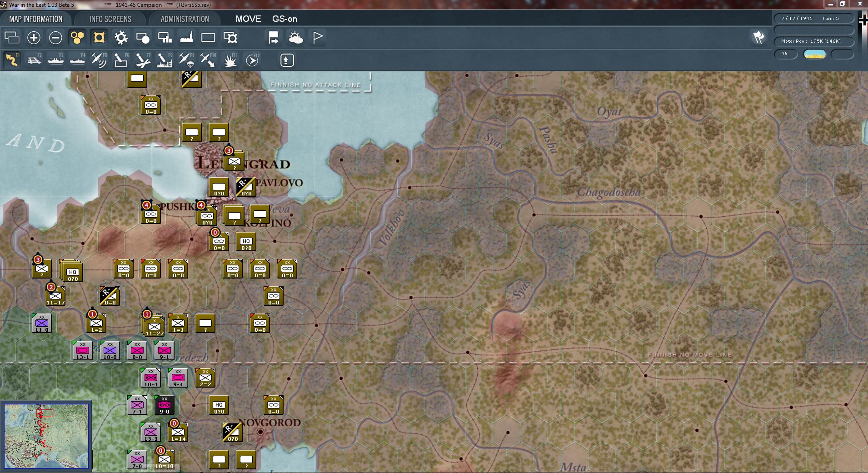
Task: Select the German 10-4 motorized counter
Action: pyautogui.click(x=151, y=378)
